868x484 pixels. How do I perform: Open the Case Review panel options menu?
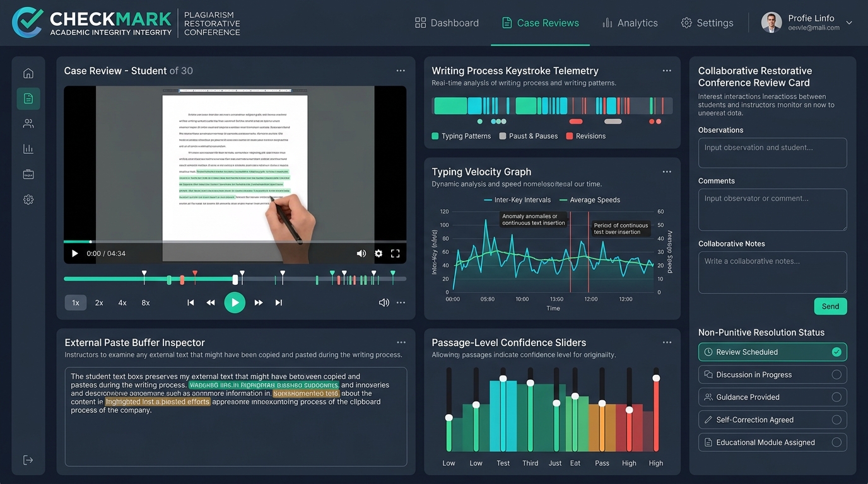tap(401, 71)
